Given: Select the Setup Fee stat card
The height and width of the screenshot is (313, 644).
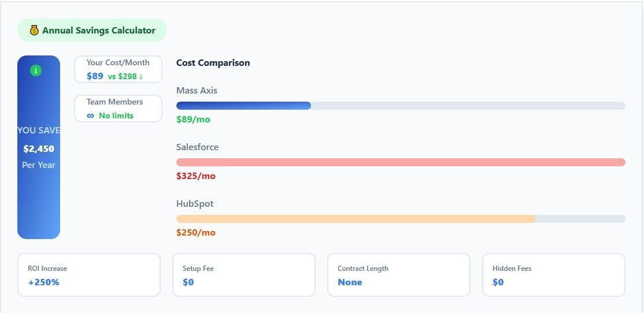Looking at the screenshot, I should click(x=244, y=275).
